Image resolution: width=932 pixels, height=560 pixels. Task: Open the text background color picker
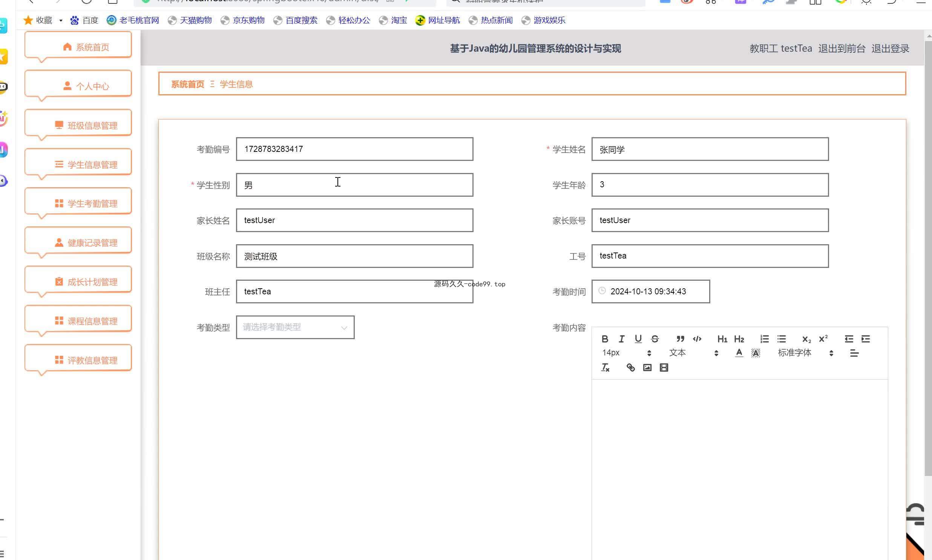756,353
